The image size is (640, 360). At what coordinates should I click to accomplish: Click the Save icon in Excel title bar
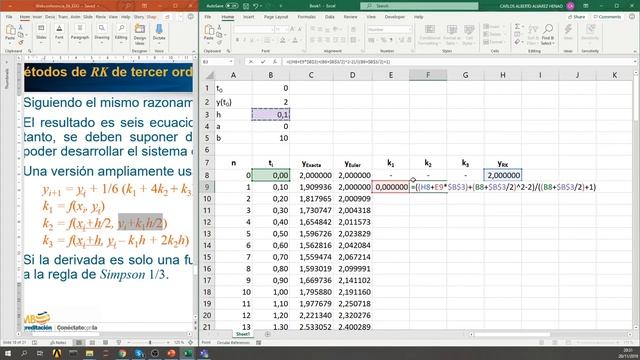(246, 6)
